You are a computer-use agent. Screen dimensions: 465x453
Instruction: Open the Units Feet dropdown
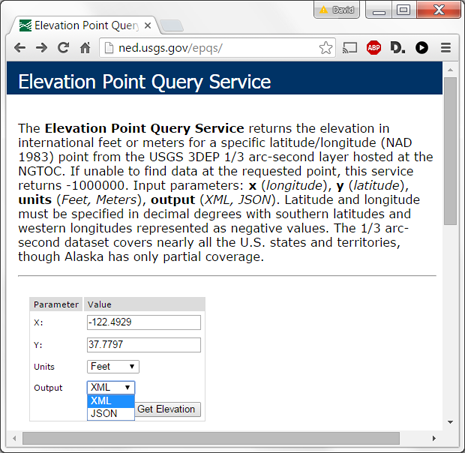tap(113, 367)
